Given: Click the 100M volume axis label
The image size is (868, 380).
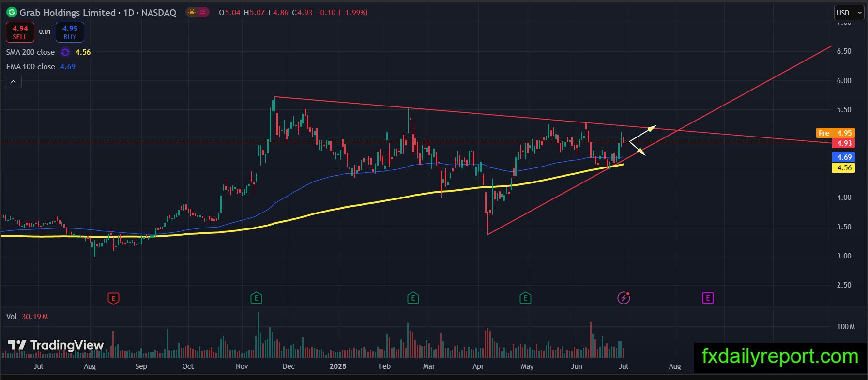Looking at the screenshot, I should (x=846, y=327).
